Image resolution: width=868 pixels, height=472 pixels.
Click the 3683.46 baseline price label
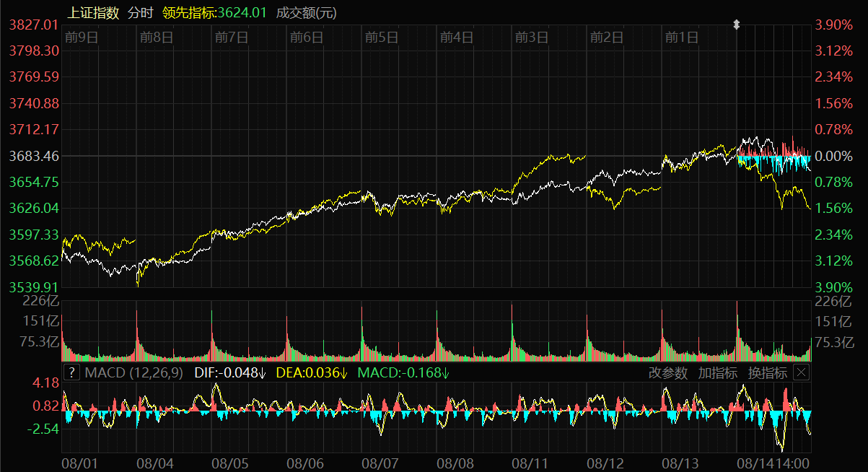coord(33,156)
